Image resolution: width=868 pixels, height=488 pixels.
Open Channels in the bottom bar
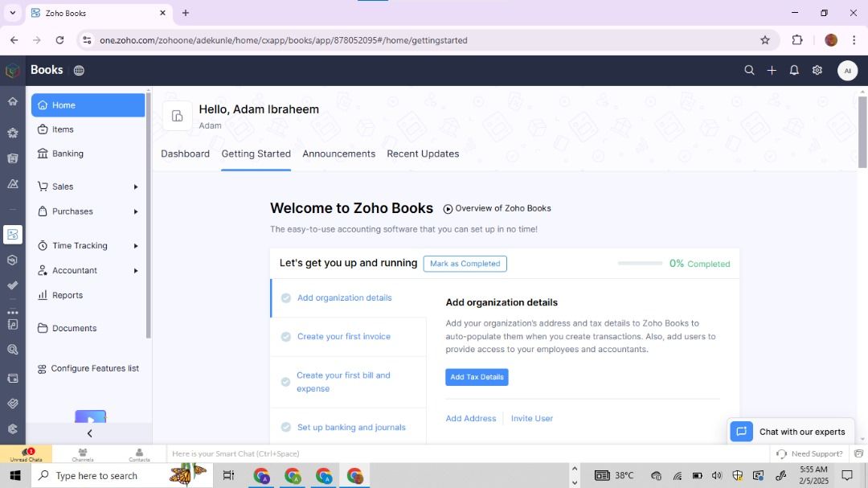(x=83, y=454)
